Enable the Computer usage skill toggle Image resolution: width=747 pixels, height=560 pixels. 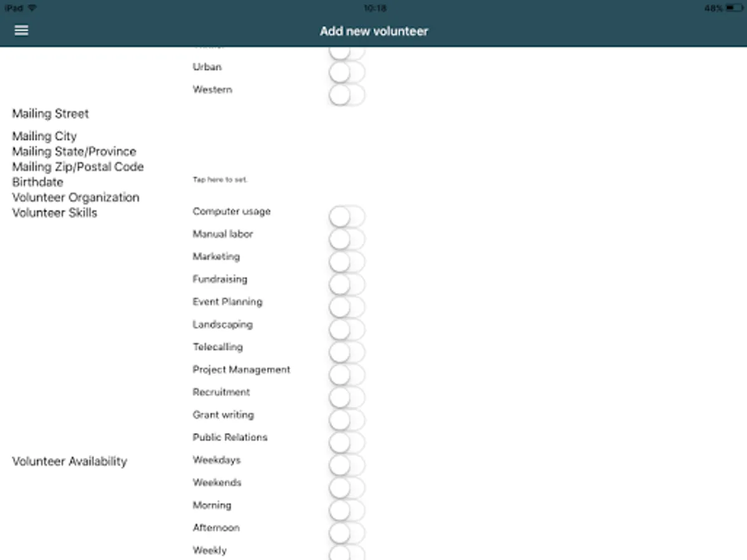pos(347,216)
